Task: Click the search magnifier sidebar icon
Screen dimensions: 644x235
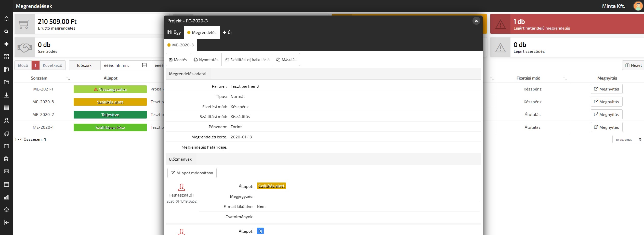Action: (x=6, y=32)
